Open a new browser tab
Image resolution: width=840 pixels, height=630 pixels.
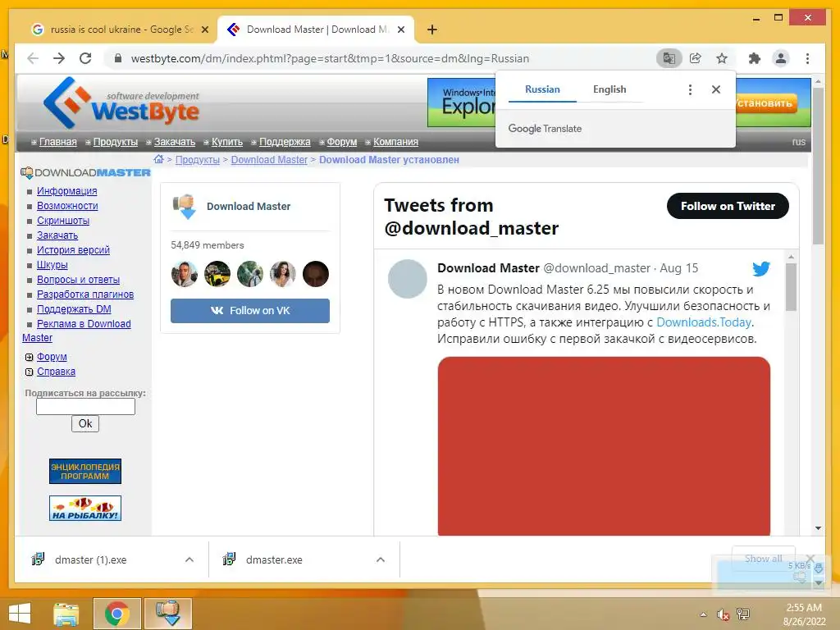(432, 30)
